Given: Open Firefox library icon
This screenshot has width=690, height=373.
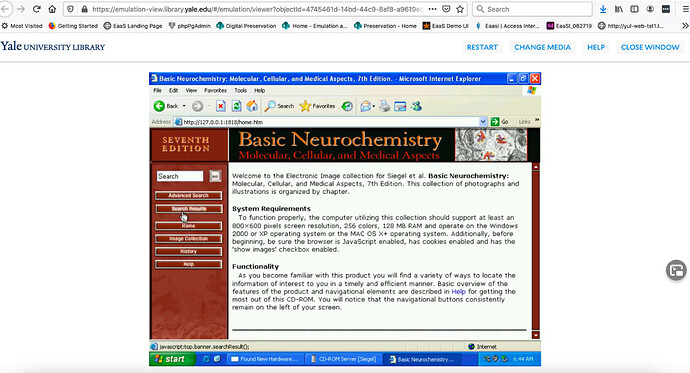Looking at the screenshot, I should point(619,9).
